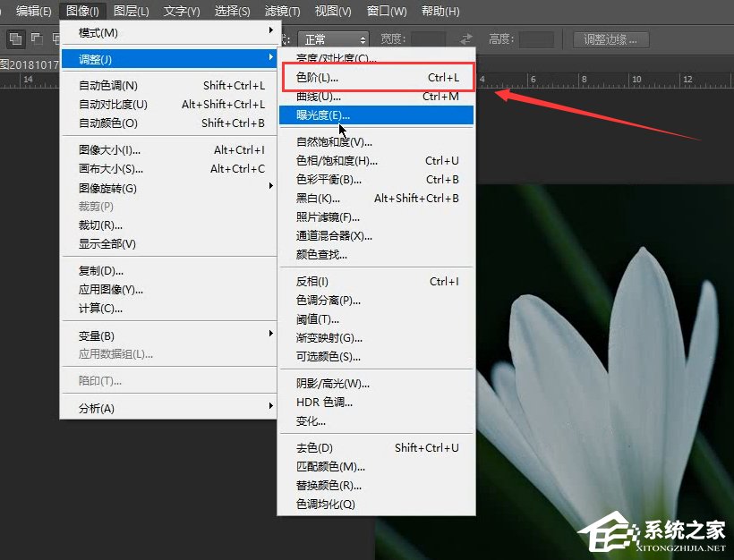Viewport: 734px width, 560px height.
Task: Select the New Selection mode icon
Action: point(14,38)
